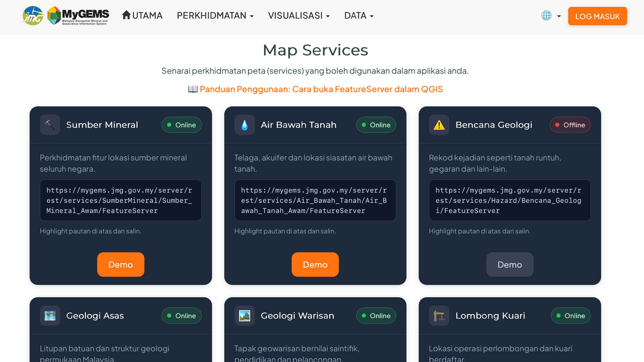Click the book icon beside Panduan Penggunaan

pyautogui.click(x=193, y=89)
